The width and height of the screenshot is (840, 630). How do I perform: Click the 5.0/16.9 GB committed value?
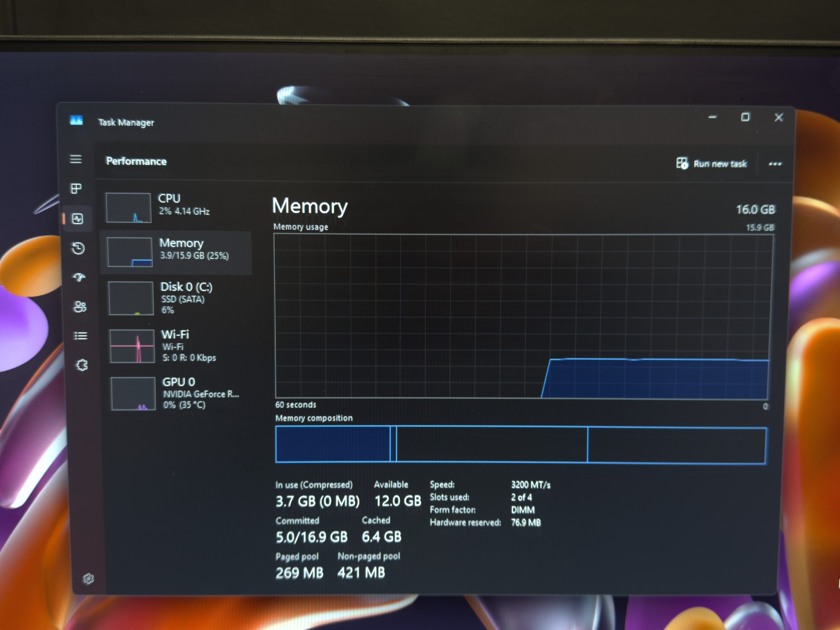click(312, 537)
